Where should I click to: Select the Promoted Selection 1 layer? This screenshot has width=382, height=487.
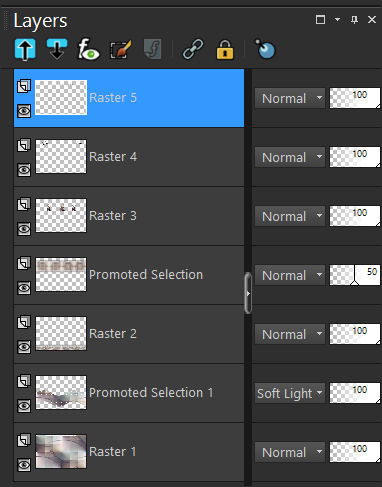pyautogui.click(x=129, y=393)
